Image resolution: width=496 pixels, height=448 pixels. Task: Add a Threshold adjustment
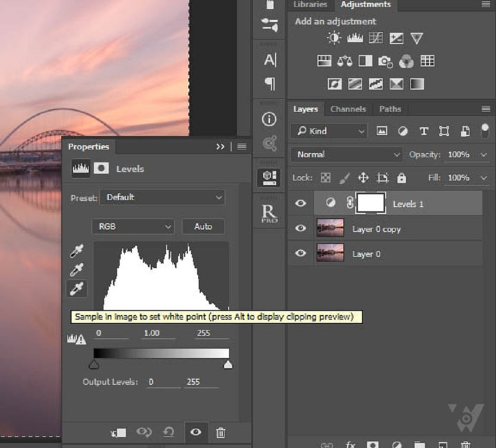376,84
